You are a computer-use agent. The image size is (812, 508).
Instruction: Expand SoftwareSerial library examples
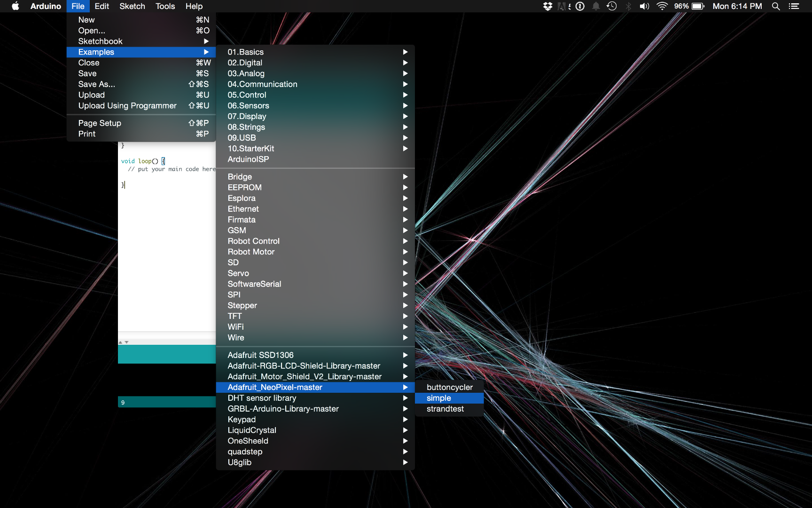point(315,284)
